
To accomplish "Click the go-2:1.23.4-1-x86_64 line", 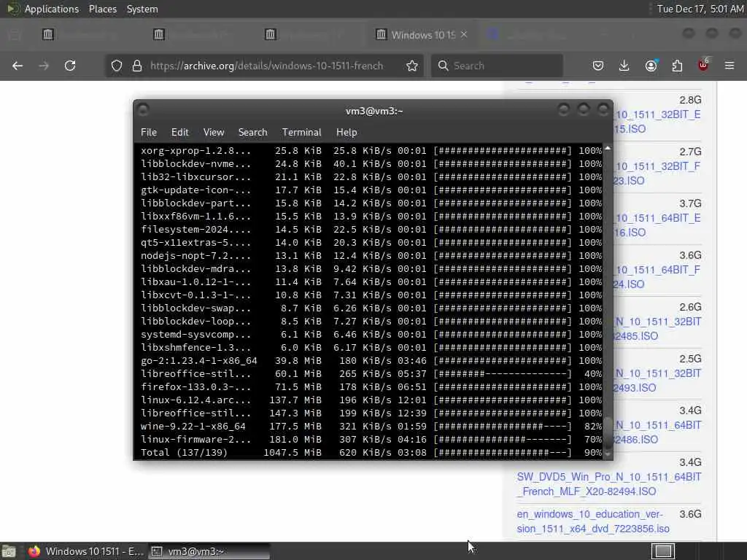I will point(371,360).
